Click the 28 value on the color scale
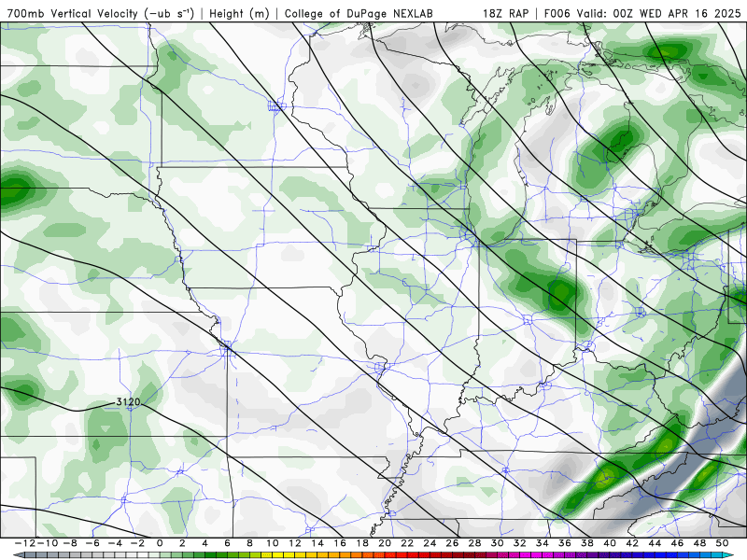The image size is (747, 560). [474, 543]
